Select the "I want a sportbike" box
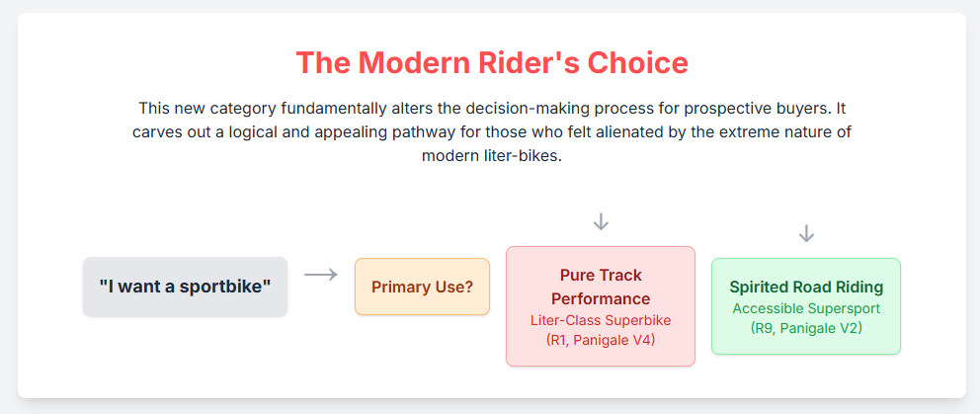The width and height of the screenshot is (980, 414). pos(185,287)
